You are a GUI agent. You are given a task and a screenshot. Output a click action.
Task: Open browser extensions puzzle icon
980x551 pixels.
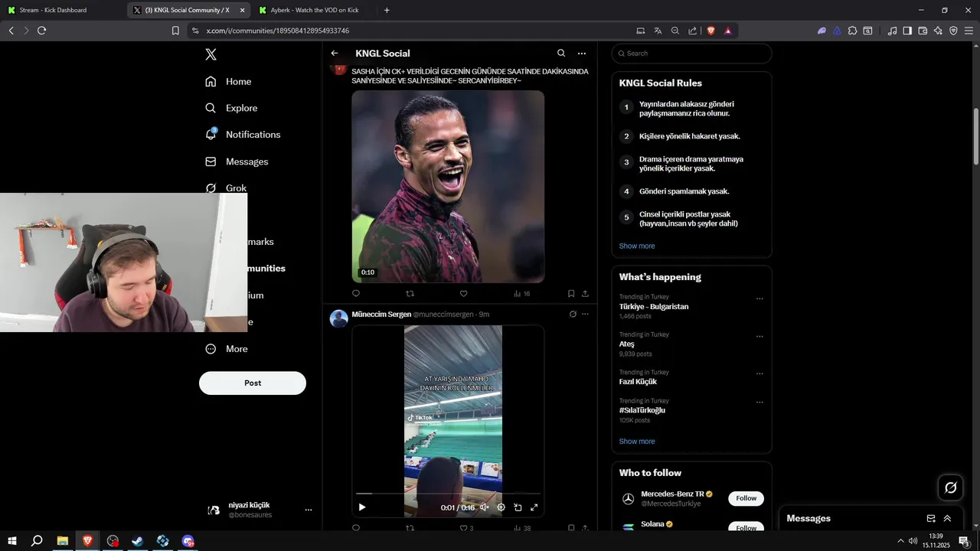pos(852,31)
